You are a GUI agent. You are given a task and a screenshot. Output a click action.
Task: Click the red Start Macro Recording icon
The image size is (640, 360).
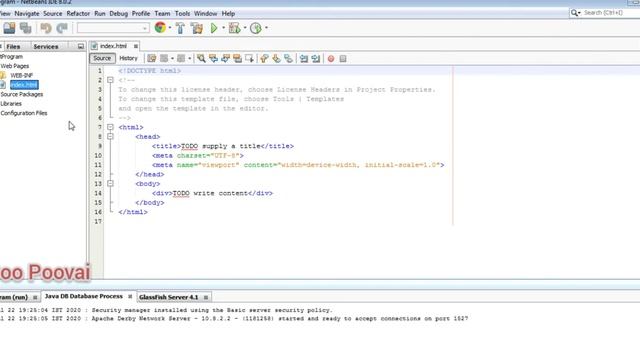[331, 59]
